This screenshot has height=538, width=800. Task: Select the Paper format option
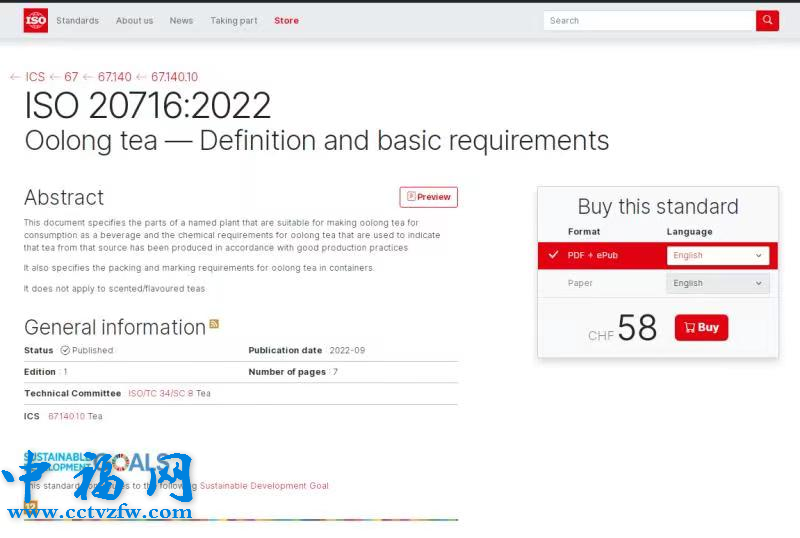coord(580,283)
